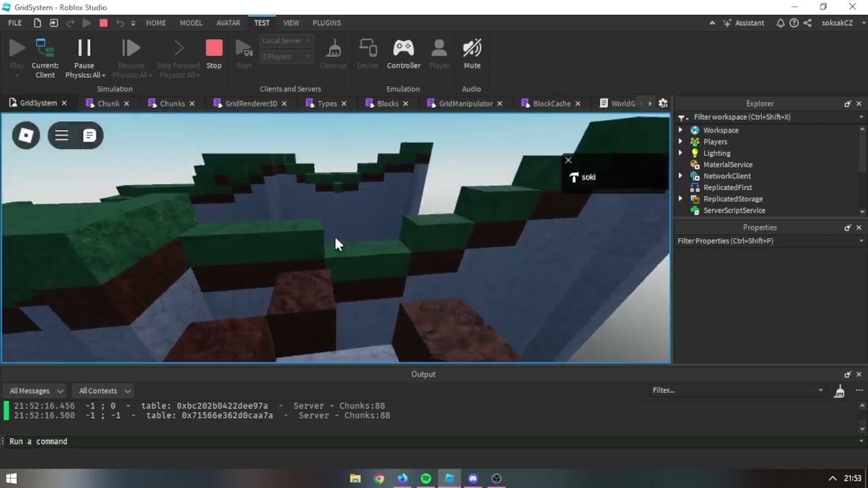Screen dimensions: 868x488
Task: Open the Controller emulation tool
Action: coord(403,54)
